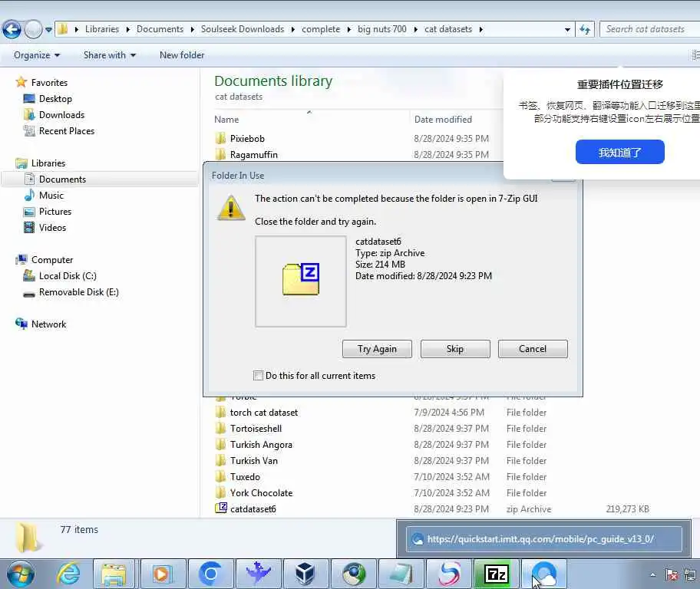
Task: Click the Search cat datasets field
Action: (x=649, y=29)
